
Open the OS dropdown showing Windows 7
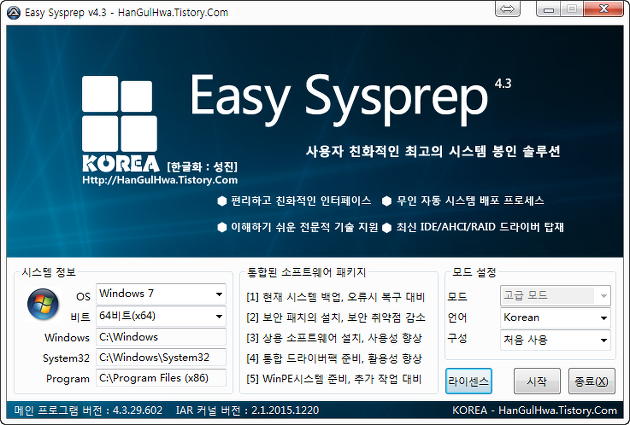click(x=161, y=294)
